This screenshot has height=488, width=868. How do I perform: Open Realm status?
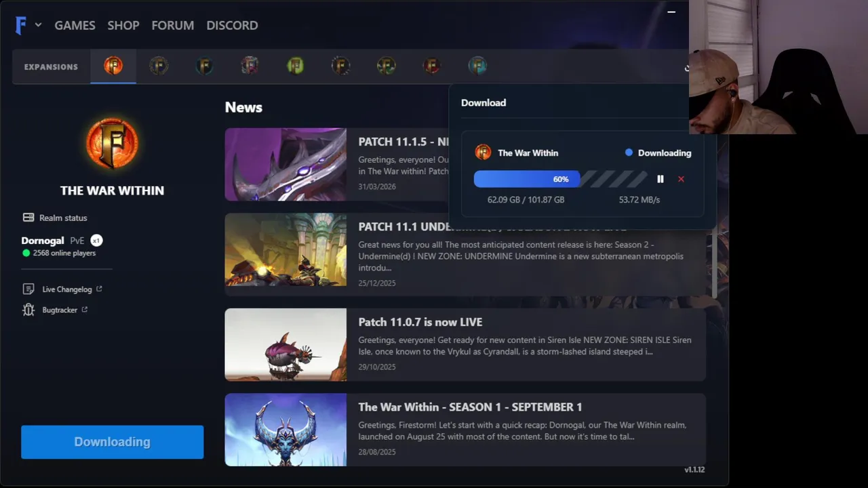point(63,218)
